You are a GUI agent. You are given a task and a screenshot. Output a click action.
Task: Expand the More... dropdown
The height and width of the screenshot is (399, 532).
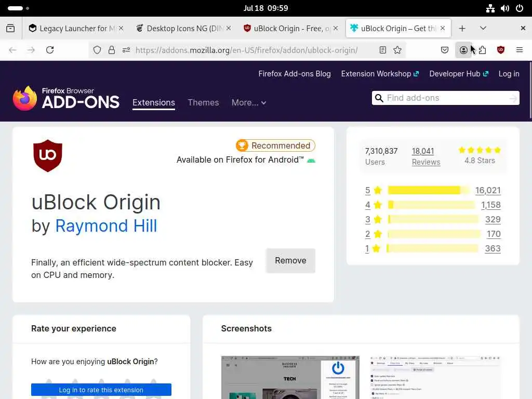249,102
